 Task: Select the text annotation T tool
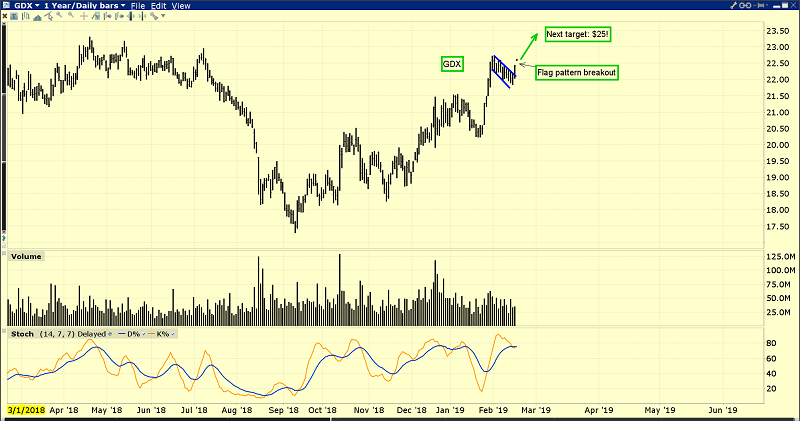coord(14,16)
